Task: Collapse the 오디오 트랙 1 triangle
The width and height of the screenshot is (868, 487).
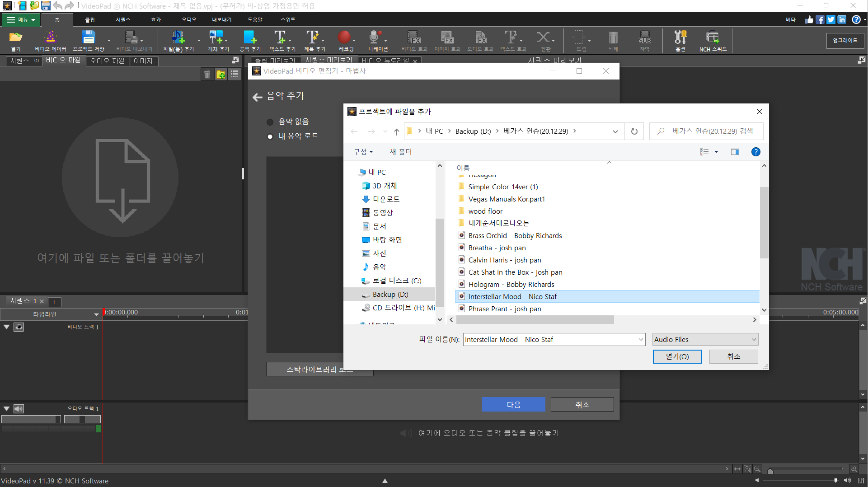Action: [6, 408]
